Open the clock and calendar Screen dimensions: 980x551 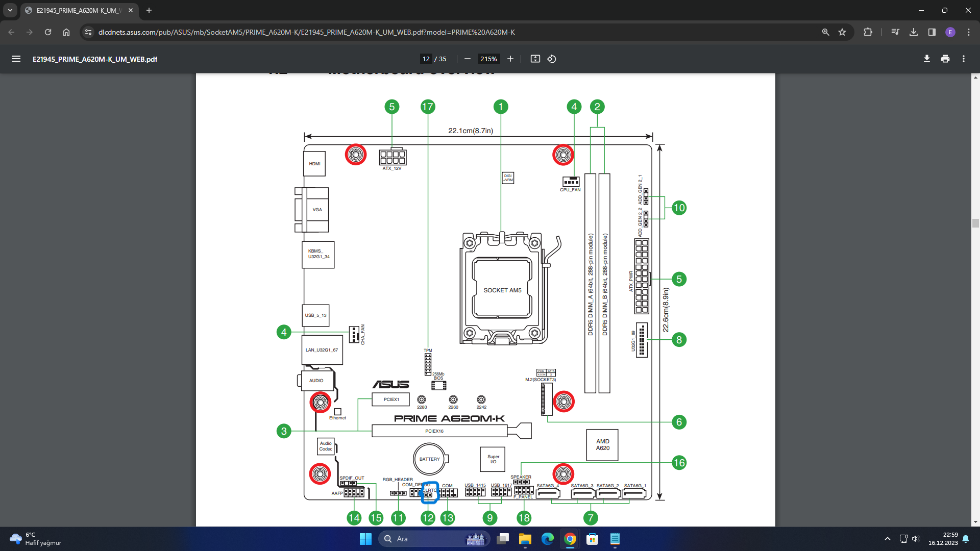[x=943, y=539]
